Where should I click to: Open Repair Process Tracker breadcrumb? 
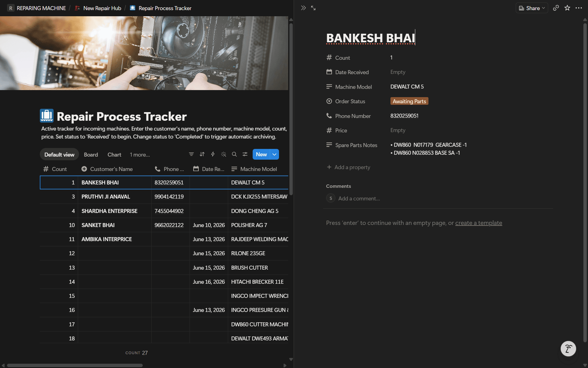(x=165, y=8)
